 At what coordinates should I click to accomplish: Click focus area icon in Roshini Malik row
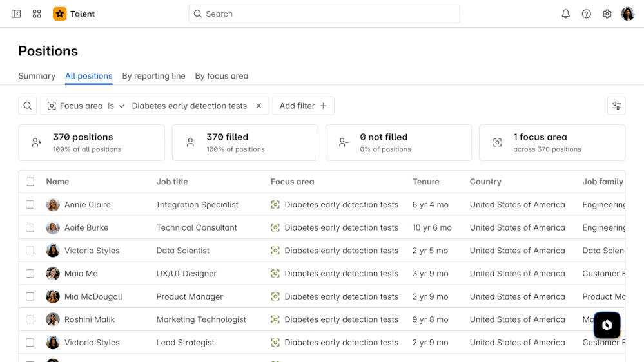click(x=275, y=319)
